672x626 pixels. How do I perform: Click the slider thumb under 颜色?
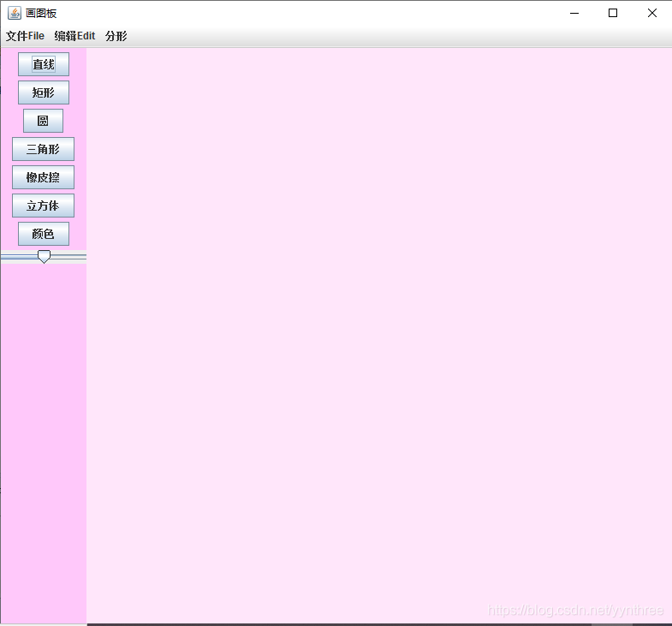click(x=45, y=256)
